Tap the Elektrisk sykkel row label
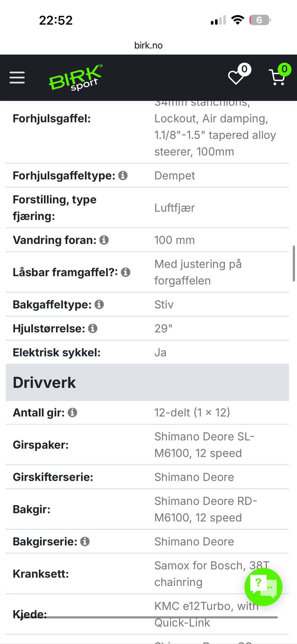 [x=57, y=352]
